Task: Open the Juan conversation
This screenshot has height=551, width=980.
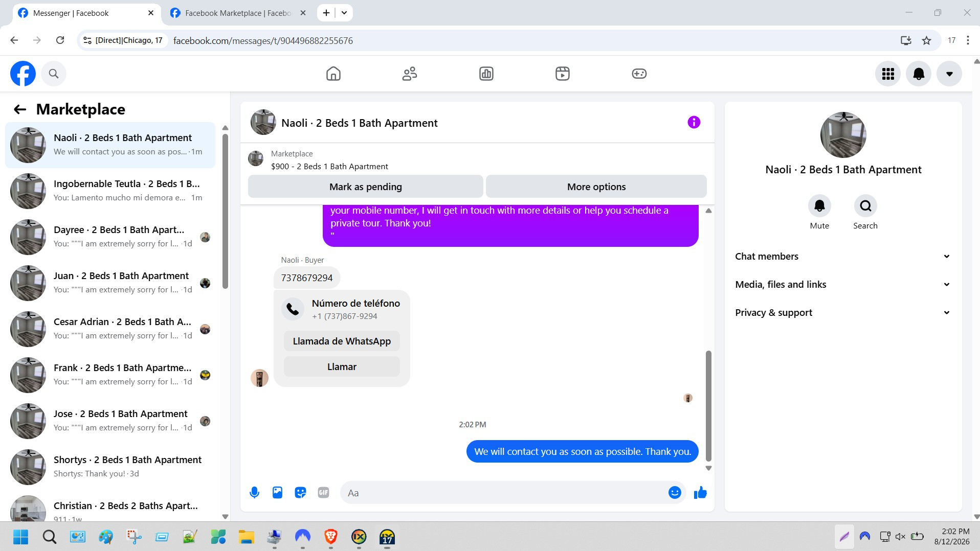Action: (110, 283)
